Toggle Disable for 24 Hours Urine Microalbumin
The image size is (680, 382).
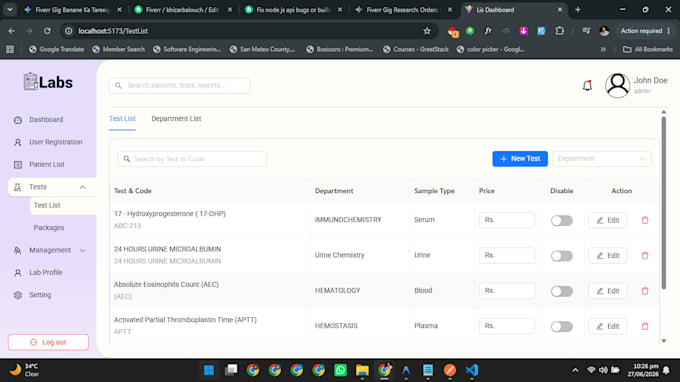coord(562,256)
